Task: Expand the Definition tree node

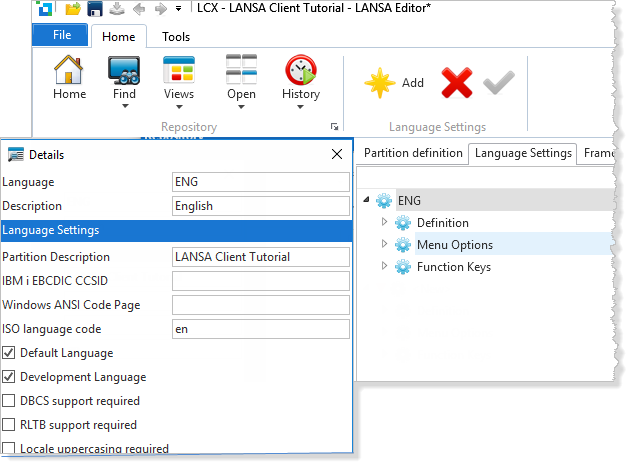Action: pyautogui.click(x=384, y=222)
